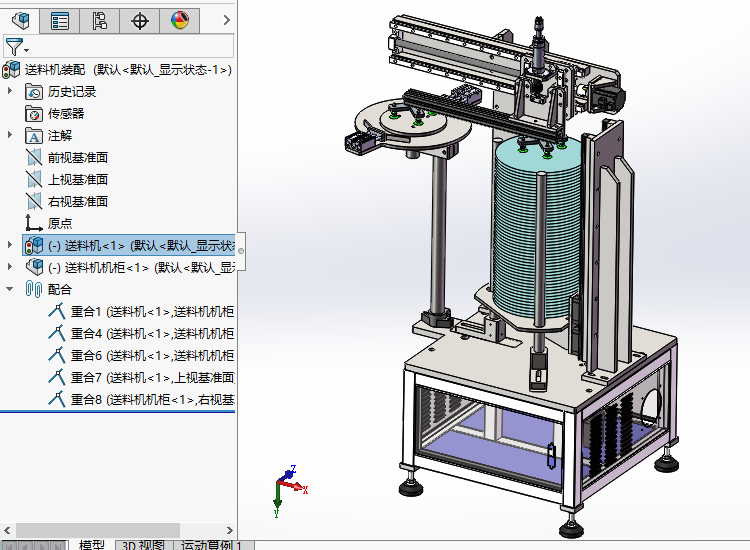Open the DisplayManager color ball tab
This screenshot has width=750, height=550.
click(x=180, y=21)
